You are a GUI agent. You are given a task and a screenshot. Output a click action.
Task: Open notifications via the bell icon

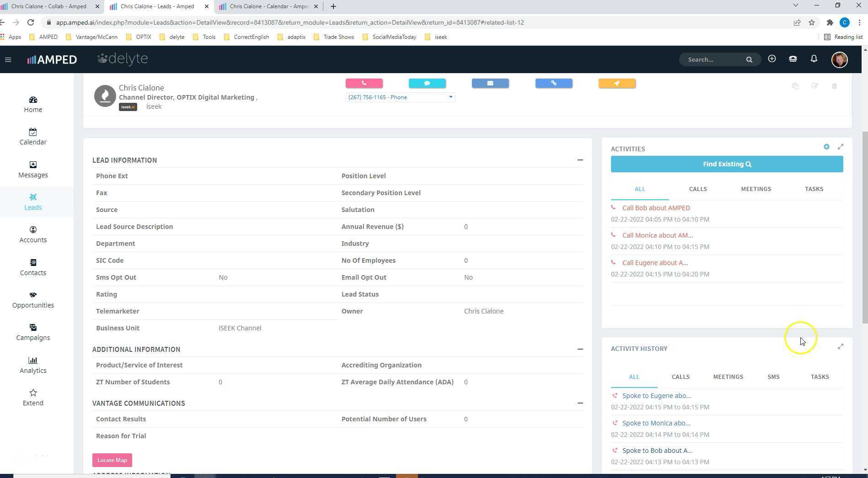pos(814,59)
